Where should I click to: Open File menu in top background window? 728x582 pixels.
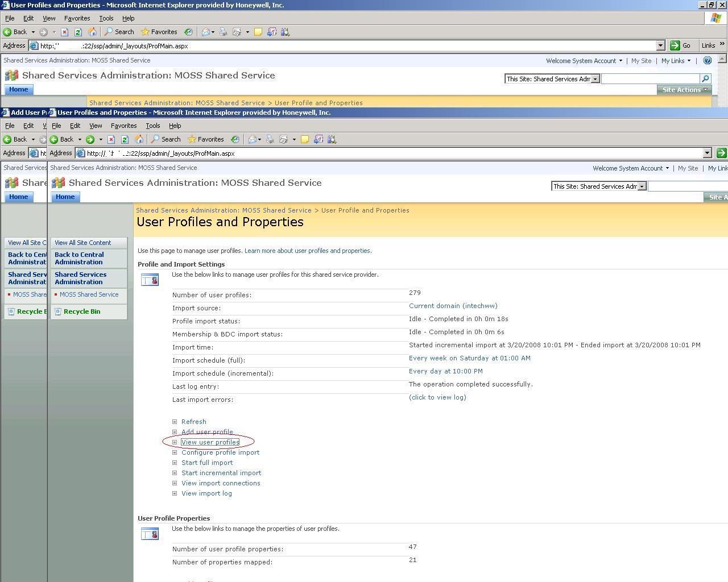click(10, 18)
